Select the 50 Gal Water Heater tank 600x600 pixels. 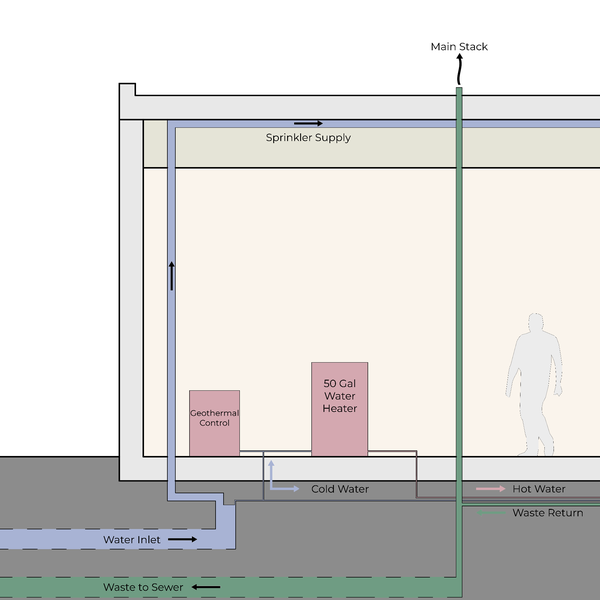coord(339,408)
